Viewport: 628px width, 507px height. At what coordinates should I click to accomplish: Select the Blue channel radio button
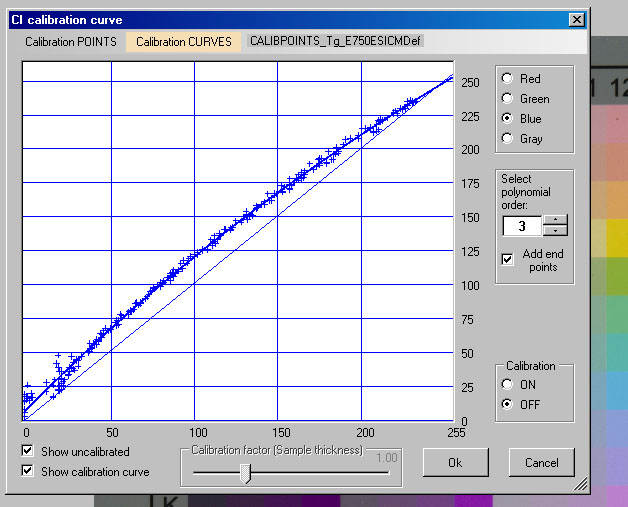[507, 118]
